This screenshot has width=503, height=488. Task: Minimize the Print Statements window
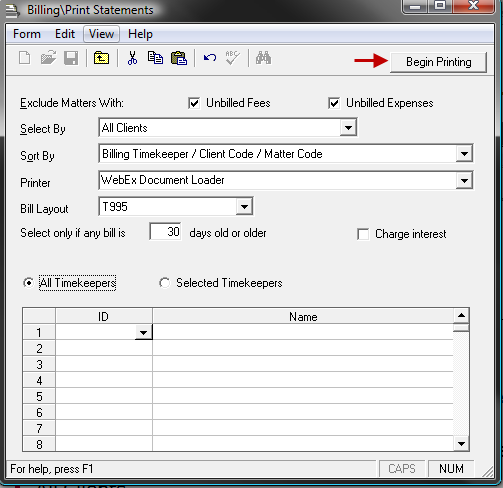click(415, 6)
